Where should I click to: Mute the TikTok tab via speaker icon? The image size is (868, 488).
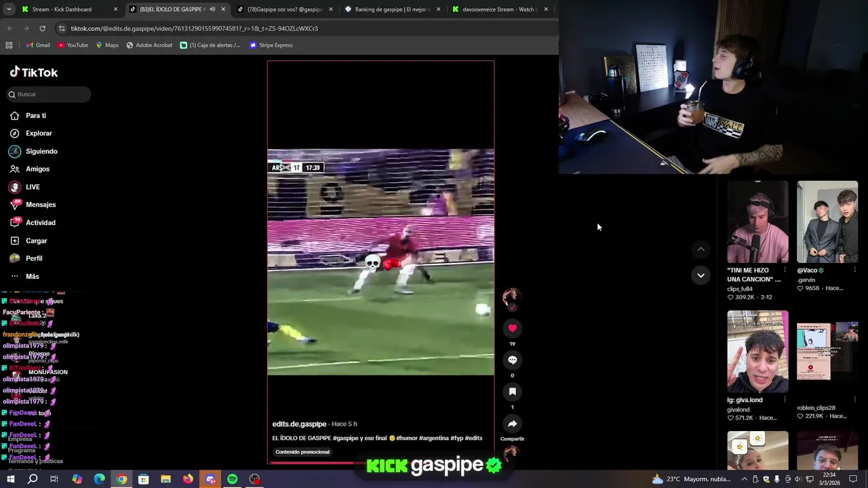pyautogui.click(x=212, y=9)
